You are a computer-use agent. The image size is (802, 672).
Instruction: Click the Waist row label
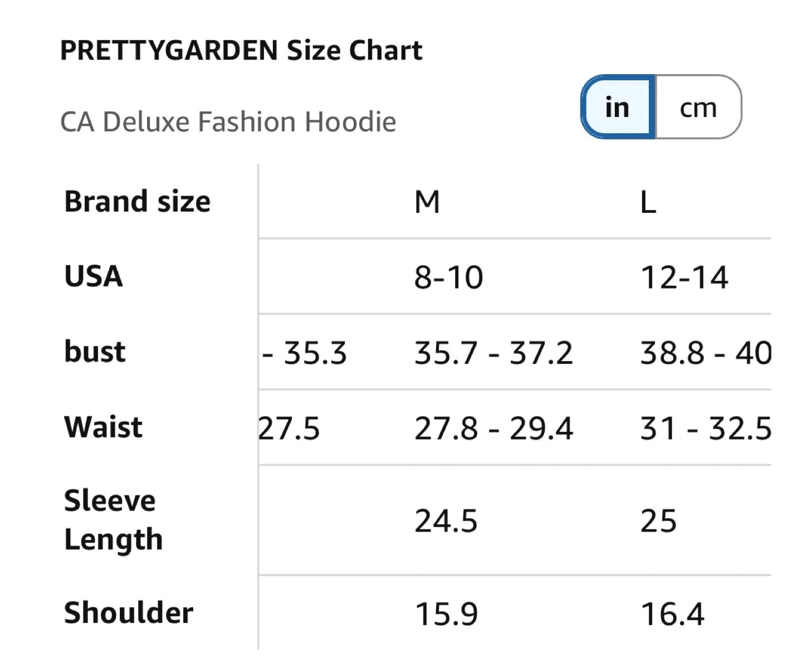click(104, 427)
